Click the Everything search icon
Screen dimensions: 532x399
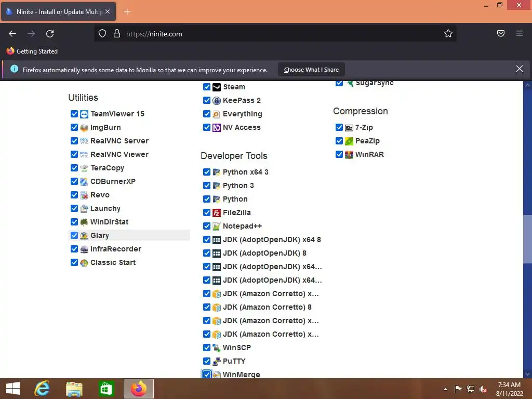217,114
